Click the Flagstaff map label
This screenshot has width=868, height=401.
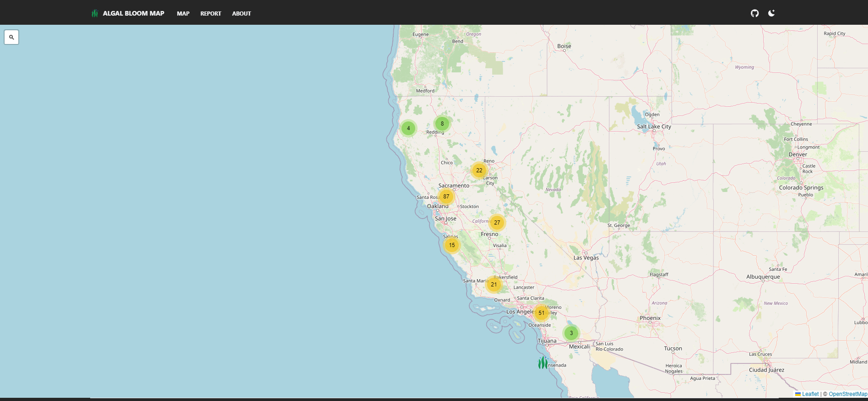[659, 275]
